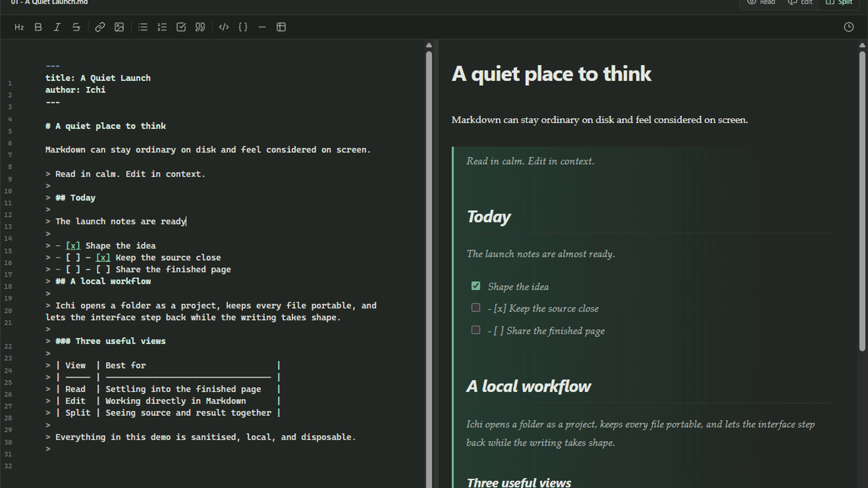
Task: Create a numbered list
Action: coord(162,27)
